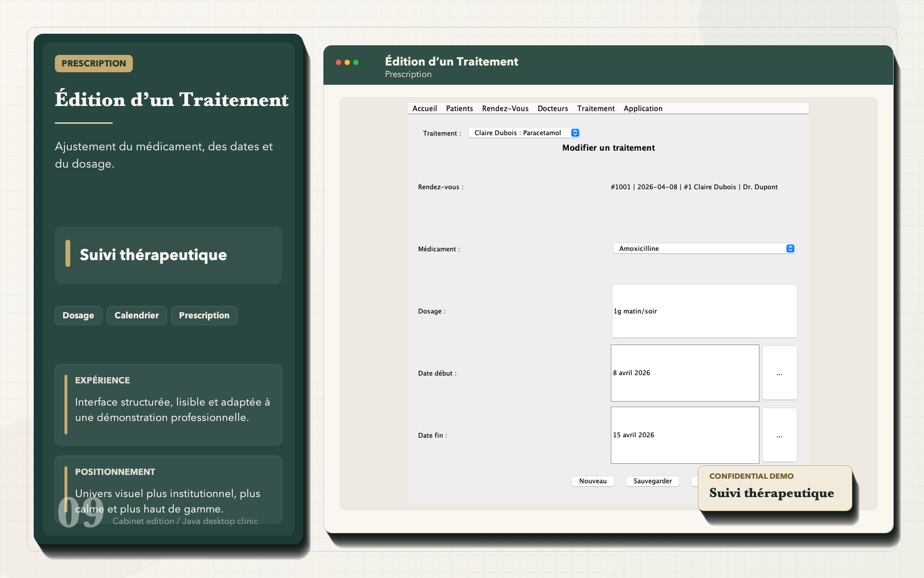Click the Date début : label
The image size is (924, 578).
click(x=437, y=373)
